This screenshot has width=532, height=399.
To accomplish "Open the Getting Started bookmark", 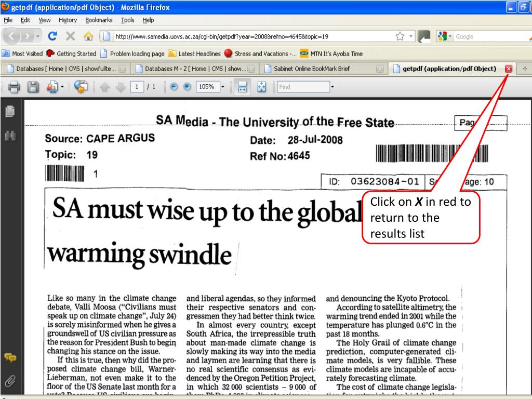I will (x=72, y=54).
